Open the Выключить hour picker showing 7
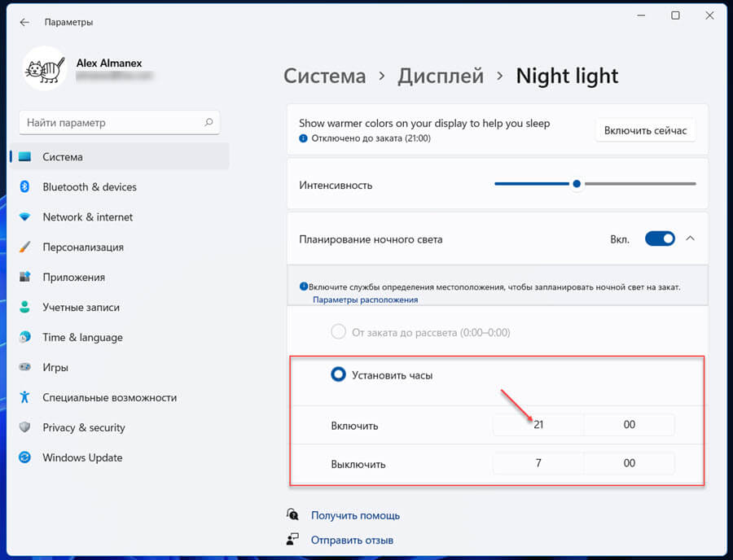The image size is (733, 560). coord(538,463)
